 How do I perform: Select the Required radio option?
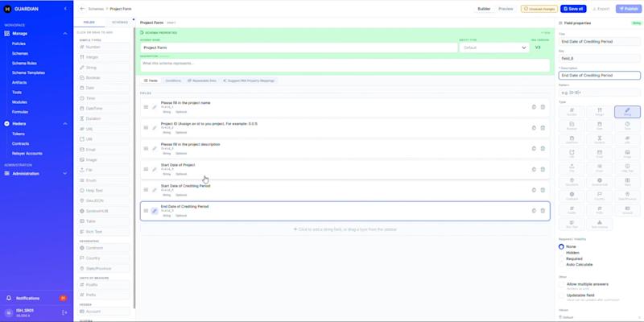pyautogui.click(x=561, y=258)
